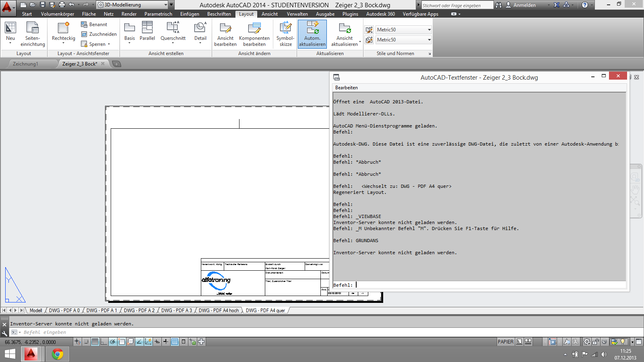
Task: Click the Befehl prompt in text window
Action: [x=479, y=285]
